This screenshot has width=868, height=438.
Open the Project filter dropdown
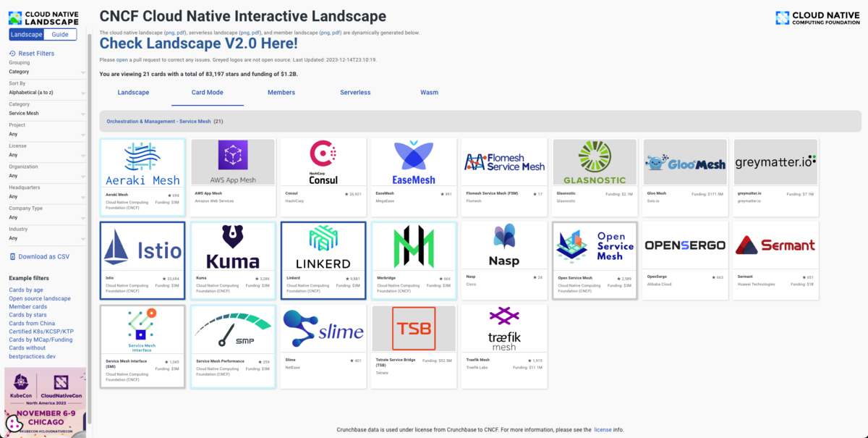(x=47, y=134)
